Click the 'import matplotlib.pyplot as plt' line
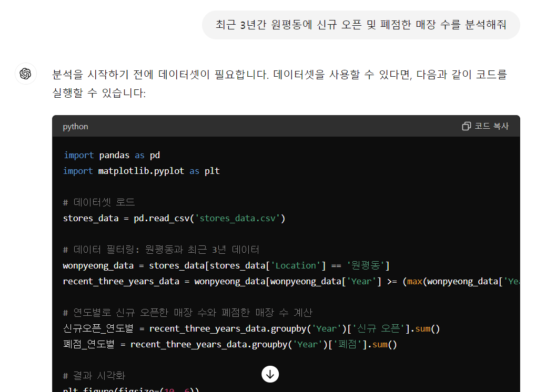556x392 pixels. (141, 171)
